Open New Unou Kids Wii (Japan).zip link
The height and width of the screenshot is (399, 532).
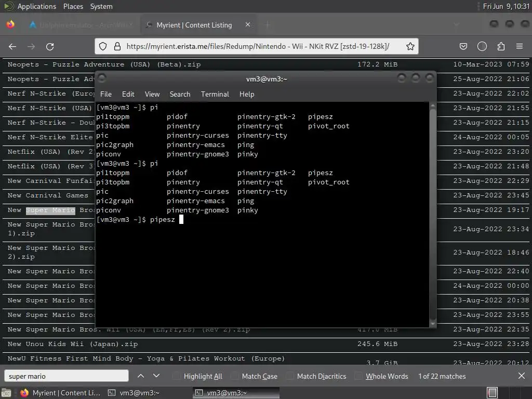coord(73,344)
